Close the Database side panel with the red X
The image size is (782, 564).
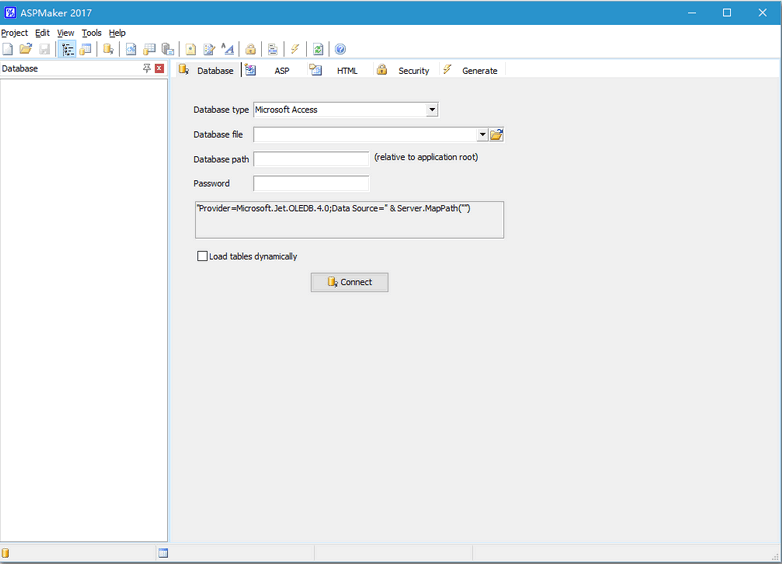pos(160,68)
